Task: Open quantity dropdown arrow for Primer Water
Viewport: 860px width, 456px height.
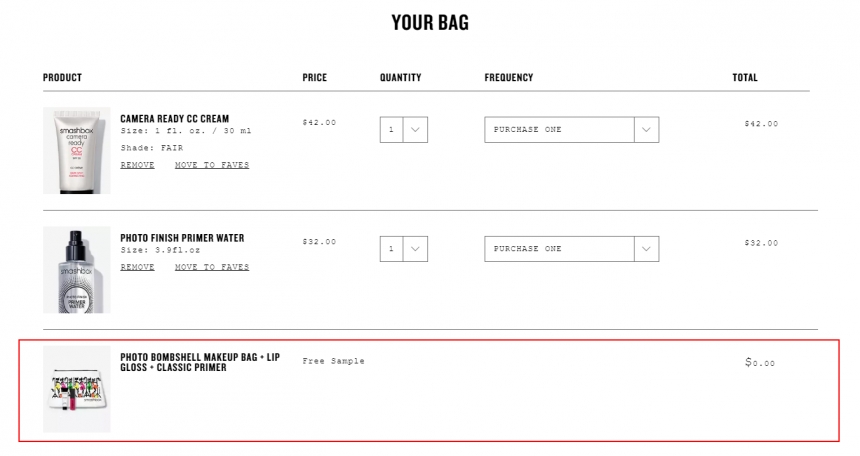Action: point(415,249)
